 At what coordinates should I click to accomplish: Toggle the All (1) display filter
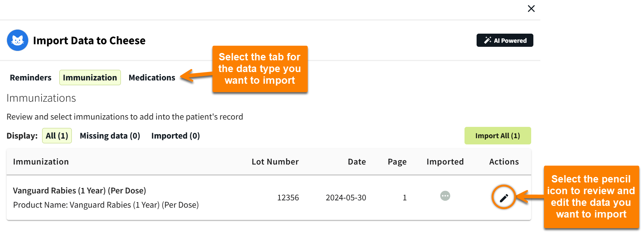[x=57, y=135]
